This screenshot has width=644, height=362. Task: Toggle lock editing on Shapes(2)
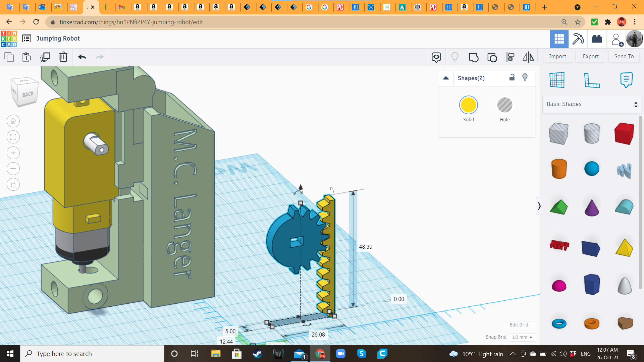[512, 77]
